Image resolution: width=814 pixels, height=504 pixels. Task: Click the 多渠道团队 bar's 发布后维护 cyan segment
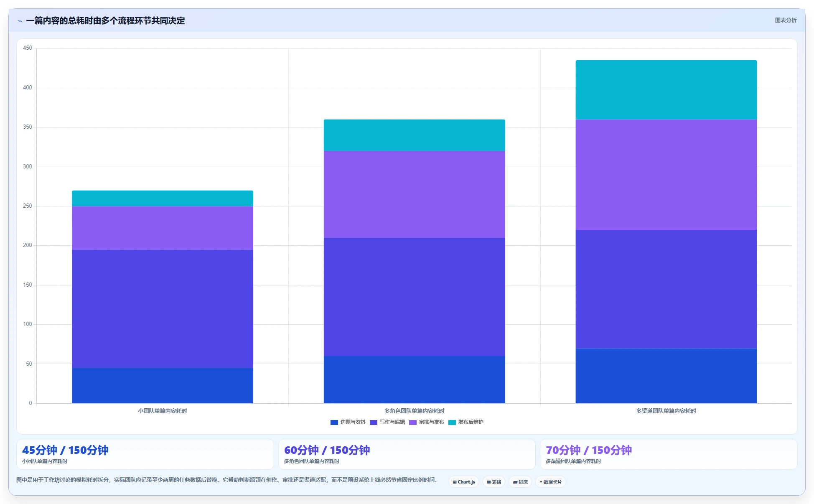(666, 90)
